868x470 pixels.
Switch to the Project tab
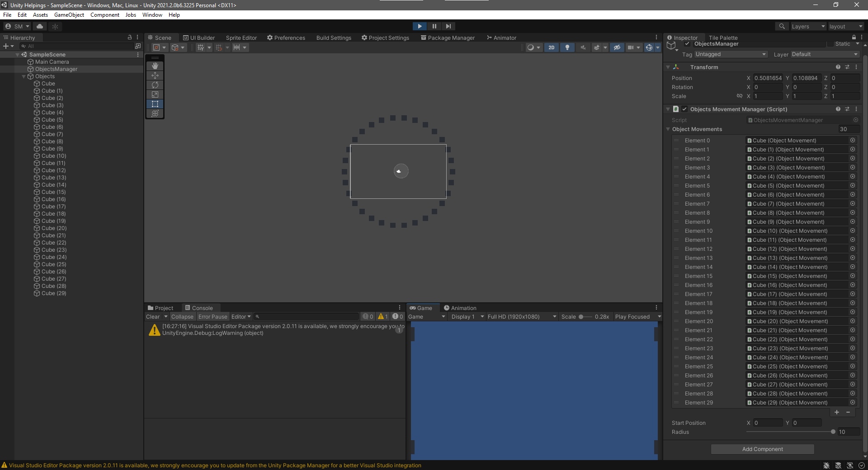tap(160, 308)
